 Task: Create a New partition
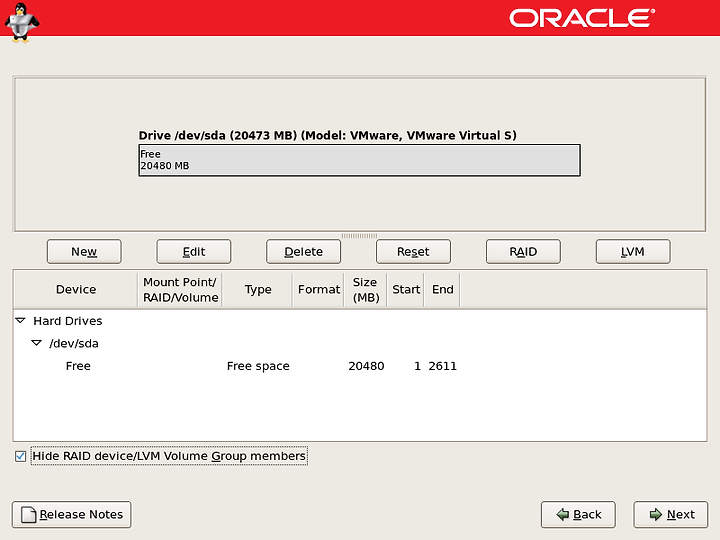point(84,252)
